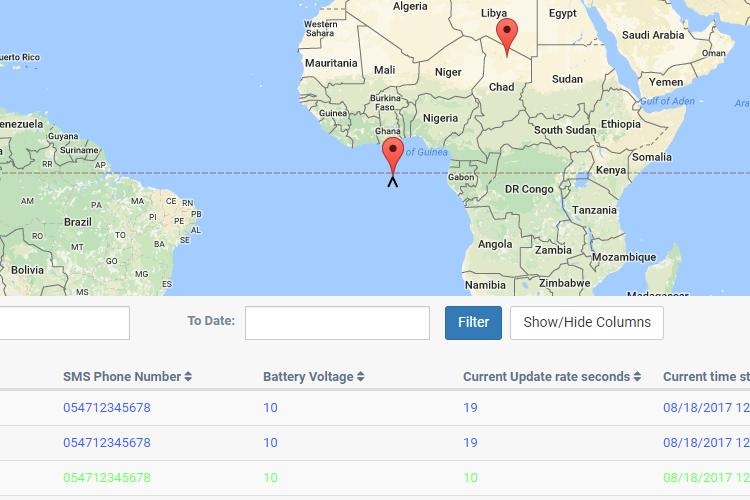The width and height of the screenshot is (750, 500).
Task: Click first row timestamp 08/18/2017
Action: coord(706,408)
